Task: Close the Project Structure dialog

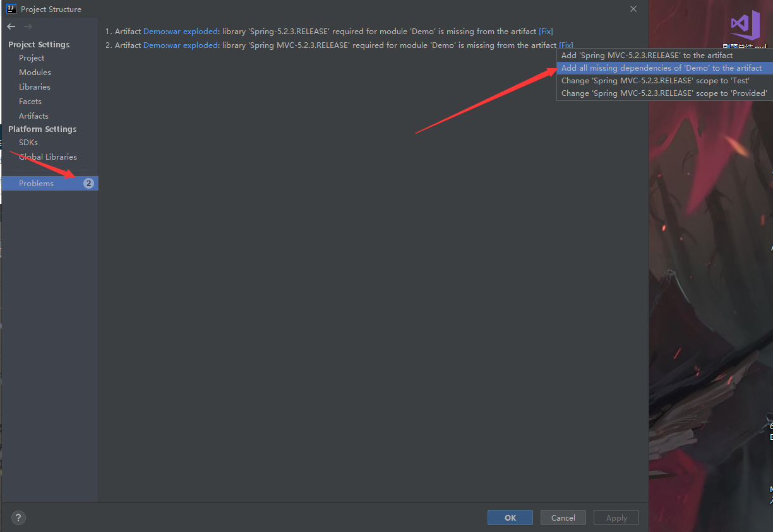Action: [633, 9]
